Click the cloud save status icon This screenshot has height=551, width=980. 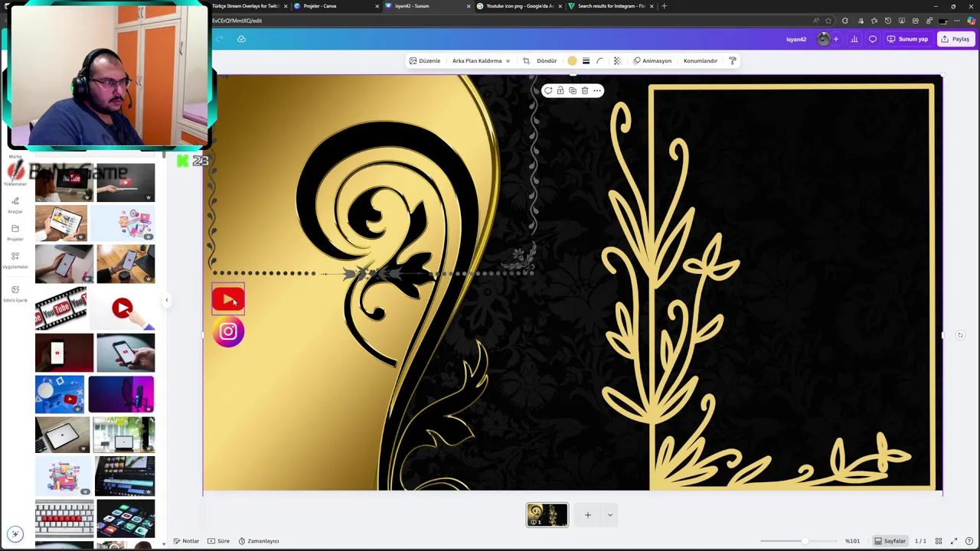(x=241, y=39)
